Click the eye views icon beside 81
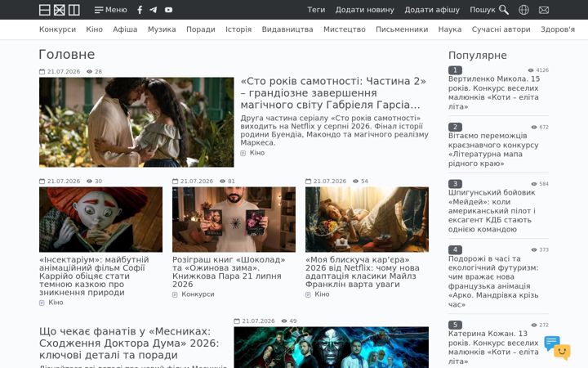Viewport: 588px width, 368px height. point(222,181)
